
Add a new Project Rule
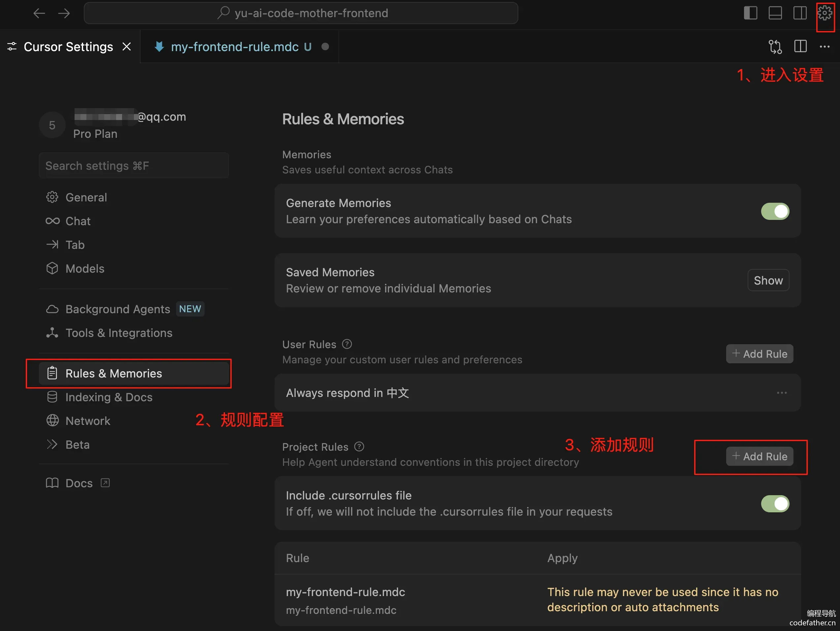(759, 456)
